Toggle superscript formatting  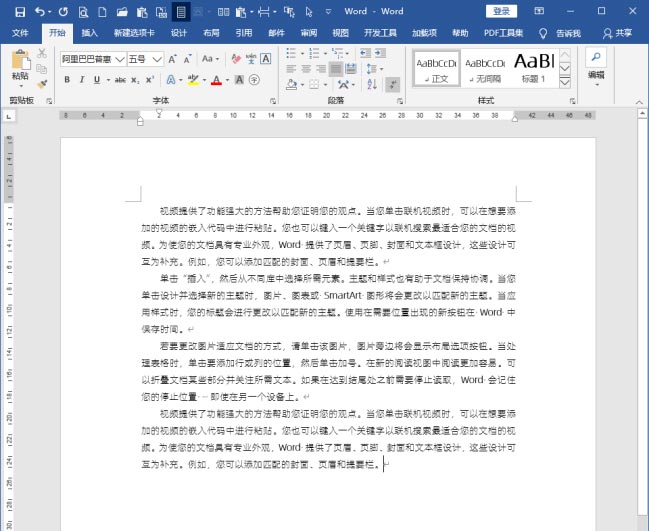click(150, 79)
